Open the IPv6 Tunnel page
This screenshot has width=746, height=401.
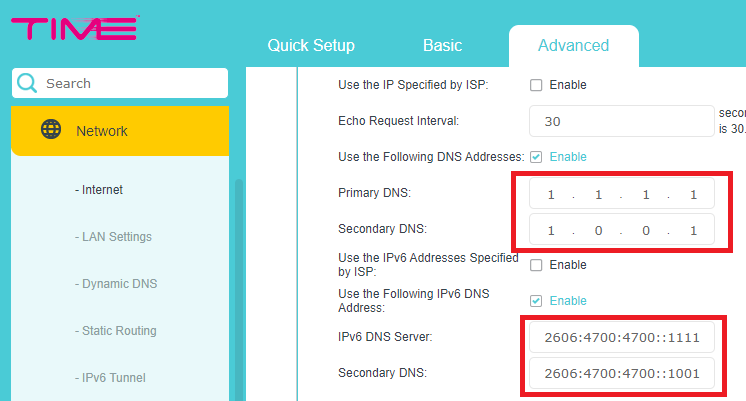[x=113, y=378]
